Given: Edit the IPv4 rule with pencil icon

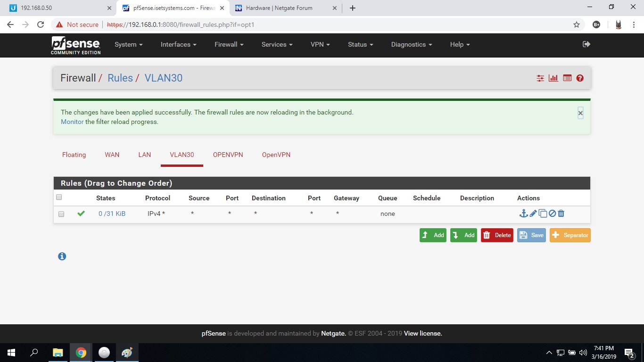Looking at the screenshot, I should [533, 214].
